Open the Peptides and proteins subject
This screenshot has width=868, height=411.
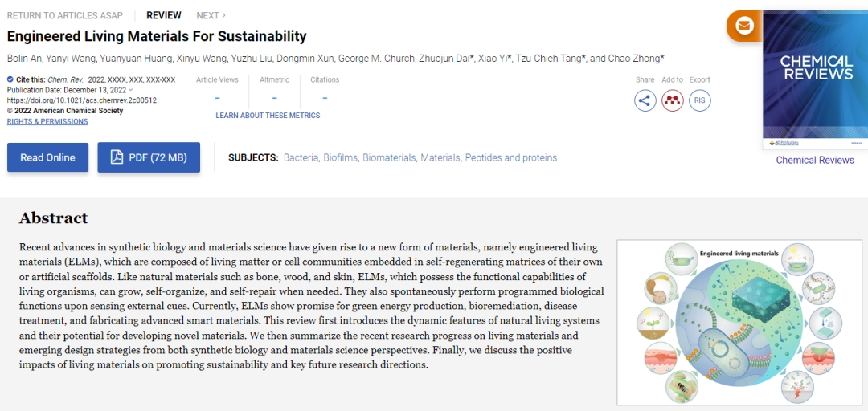(x=510, y=157)
